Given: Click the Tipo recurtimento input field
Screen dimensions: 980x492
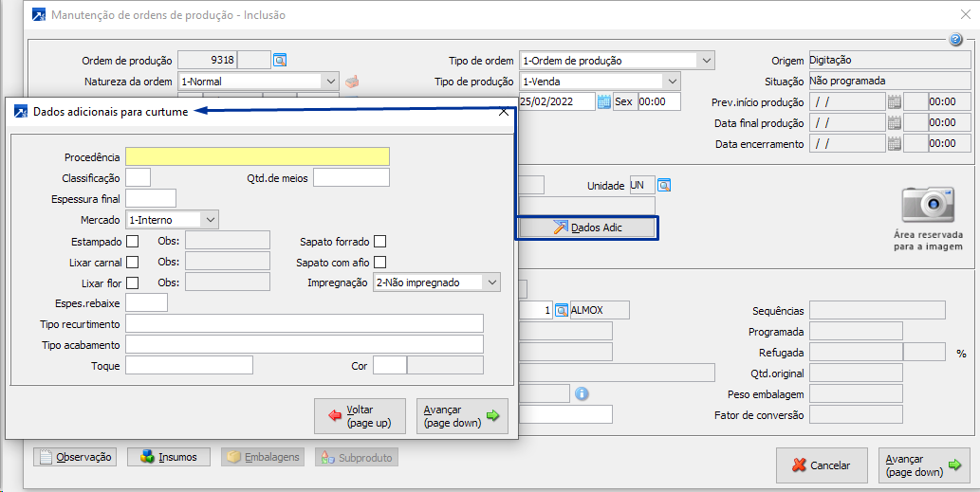Looking at the screenshot, I should pyautogui.click(x=305, y=323).
